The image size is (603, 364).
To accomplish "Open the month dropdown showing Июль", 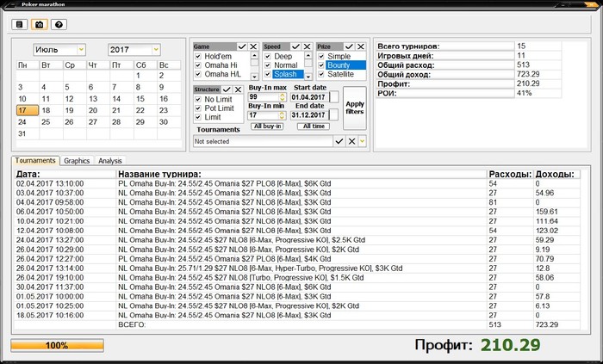I will [x=81, y=50].
